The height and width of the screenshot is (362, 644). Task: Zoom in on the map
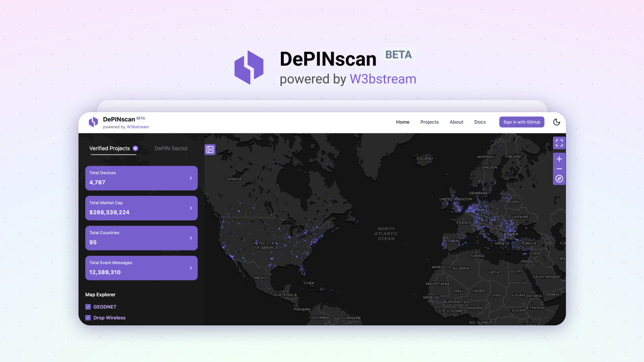[x=559, y=159]
